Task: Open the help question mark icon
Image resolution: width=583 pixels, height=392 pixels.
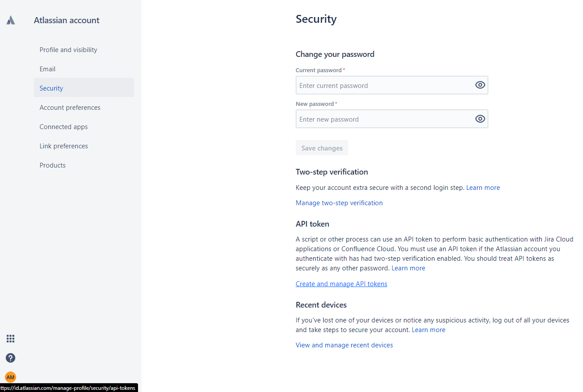Action: pyautogui.click(x=11, y=358)
